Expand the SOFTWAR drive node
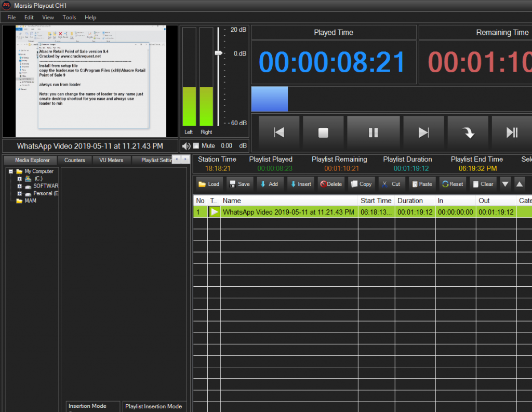This screenshot has width=532, height=412. pyautogui.click(x=19, y=187)
